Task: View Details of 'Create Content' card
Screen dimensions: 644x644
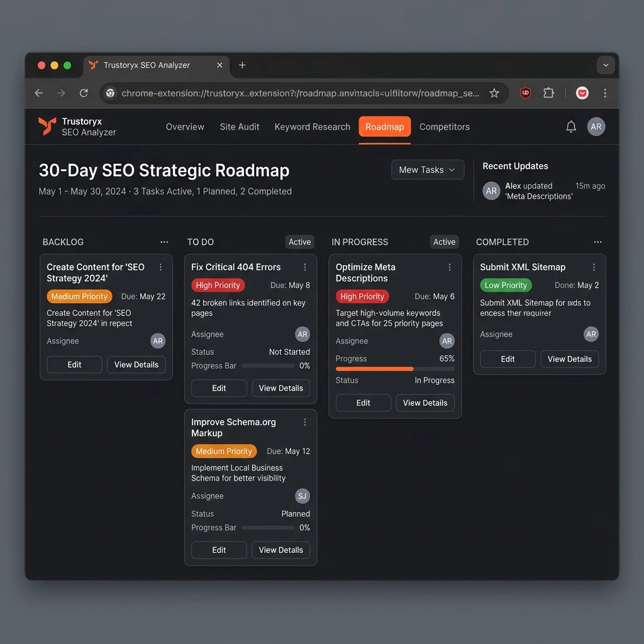Action: pos(136,365)
